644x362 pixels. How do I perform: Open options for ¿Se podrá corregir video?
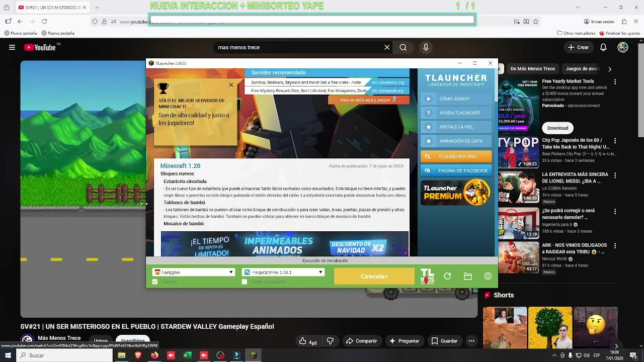615,212
